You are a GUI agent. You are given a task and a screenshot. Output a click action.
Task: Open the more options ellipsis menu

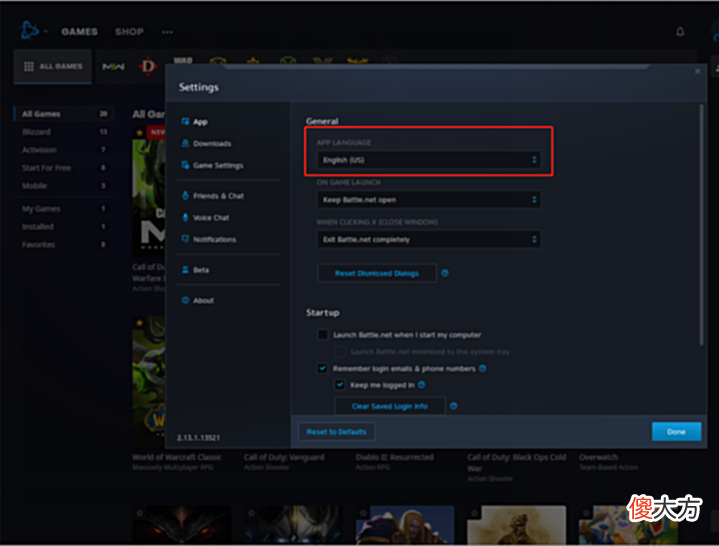tap(167, 32)
